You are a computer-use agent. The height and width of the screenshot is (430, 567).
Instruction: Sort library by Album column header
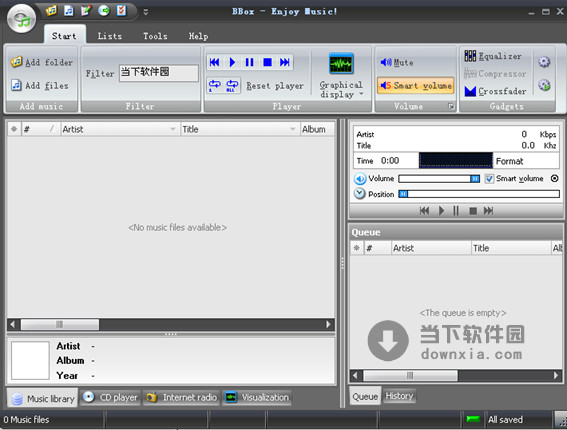(x=317, y=129)
